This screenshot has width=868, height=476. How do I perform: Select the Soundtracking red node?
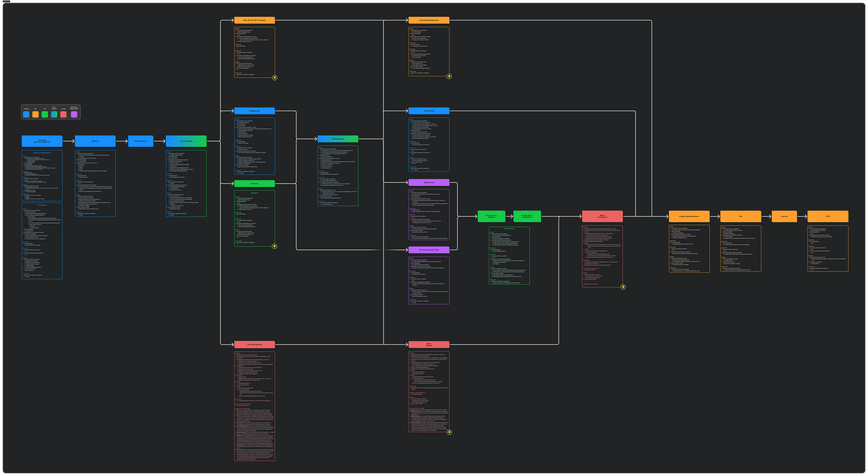(x=254, y=344)
